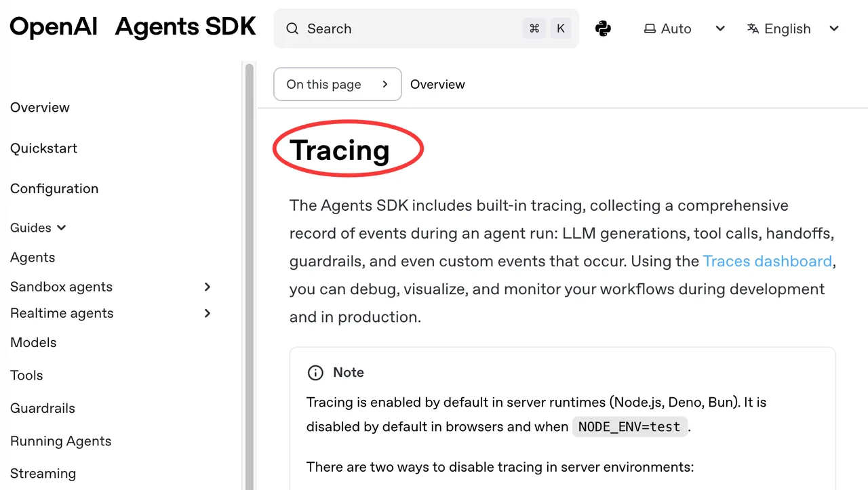
Task: Expand the Sandbox agents submenu
Action: [208, 287]
